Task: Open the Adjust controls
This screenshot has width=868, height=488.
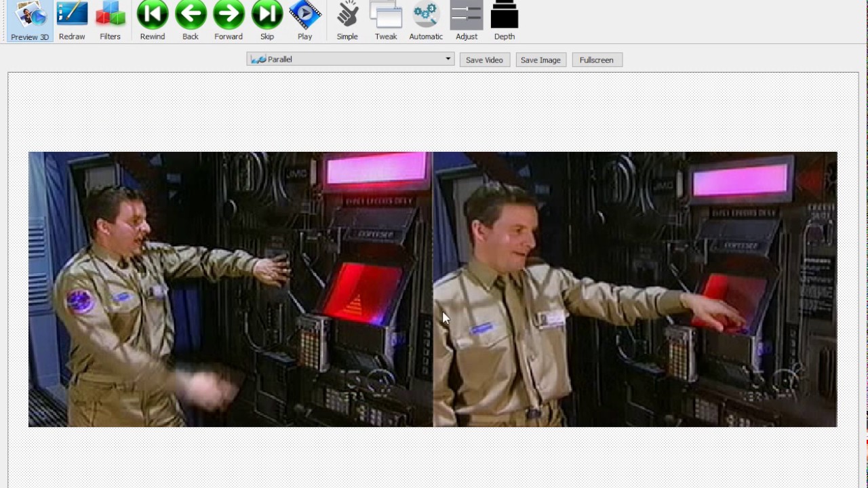Action: coord(467,21)
